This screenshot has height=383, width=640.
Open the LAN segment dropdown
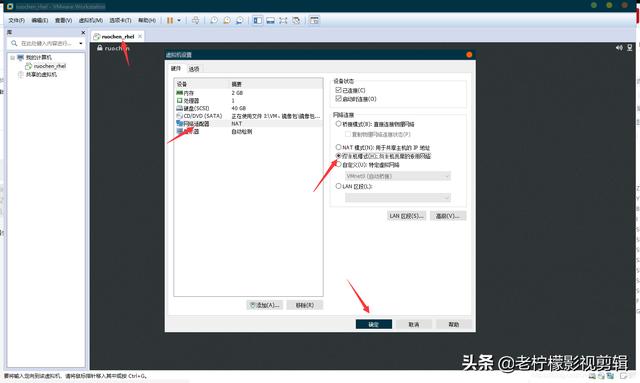pos(398,198)
